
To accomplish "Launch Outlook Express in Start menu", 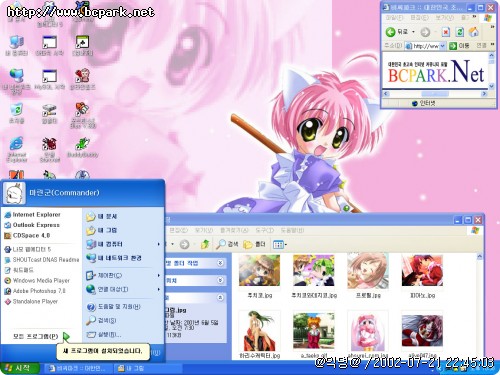I will tap(32, 225).
